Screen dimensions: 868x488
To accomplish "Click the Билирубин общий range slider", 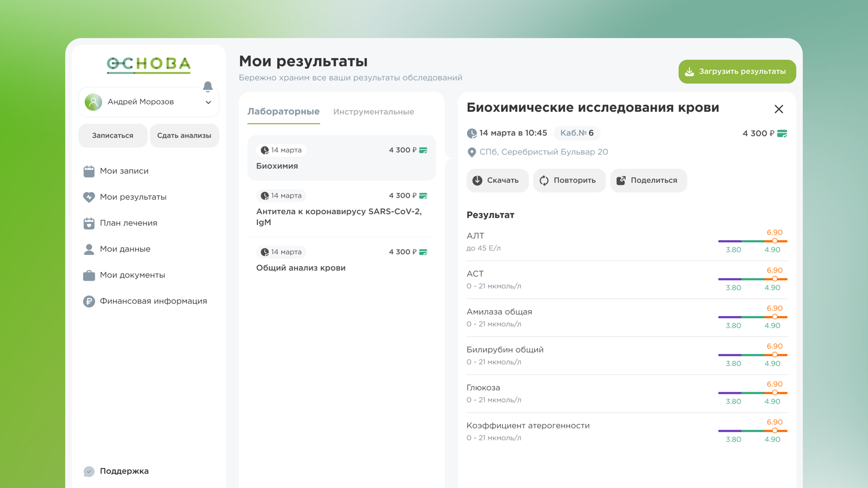I will pos(753,355).
